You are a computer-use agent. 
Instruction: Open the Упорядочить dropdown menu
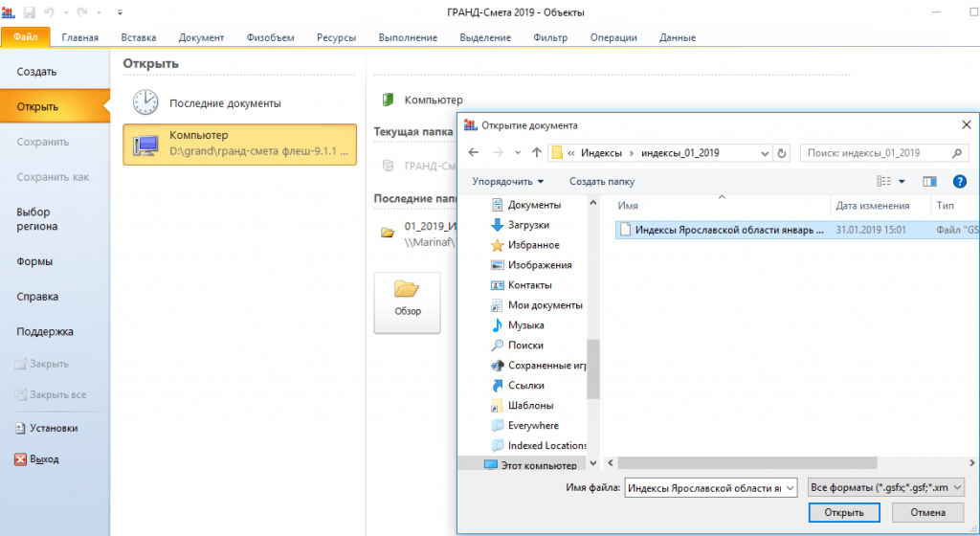[x=507, y=182]
